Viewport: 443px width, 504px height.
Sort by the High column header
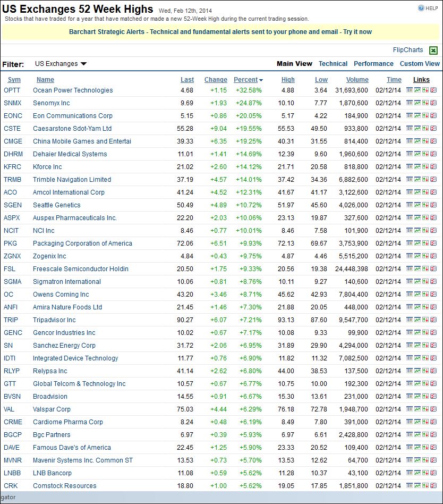pyautogui.click(x=288, y=80)
